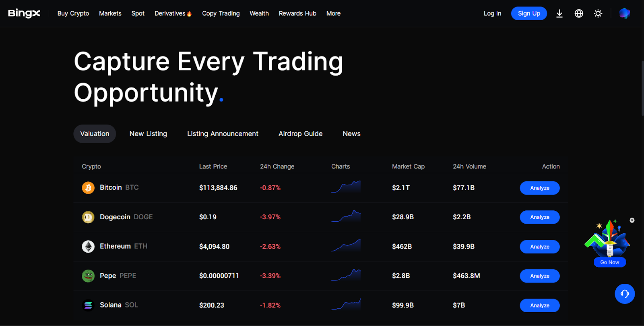644x326 pixels.
Task: Click the Bitcoin BTC name
Action: tap(119, 187)
